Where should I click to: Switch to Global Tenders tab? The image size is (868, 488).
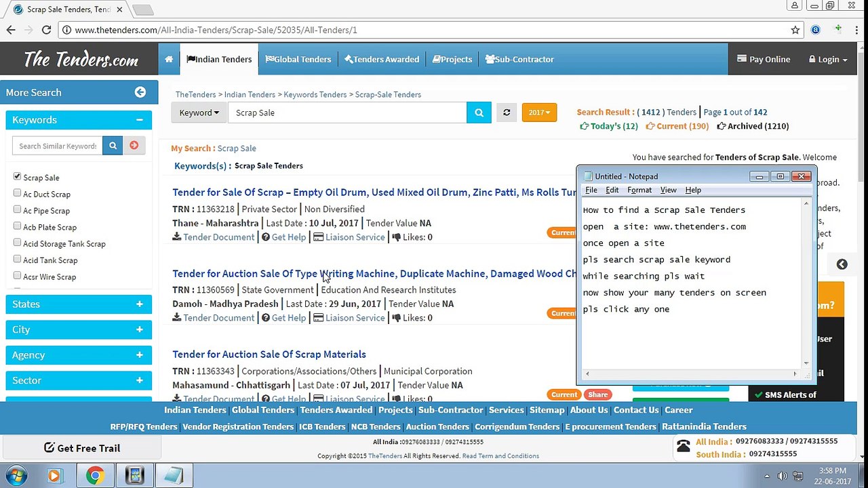coord(298,59)
